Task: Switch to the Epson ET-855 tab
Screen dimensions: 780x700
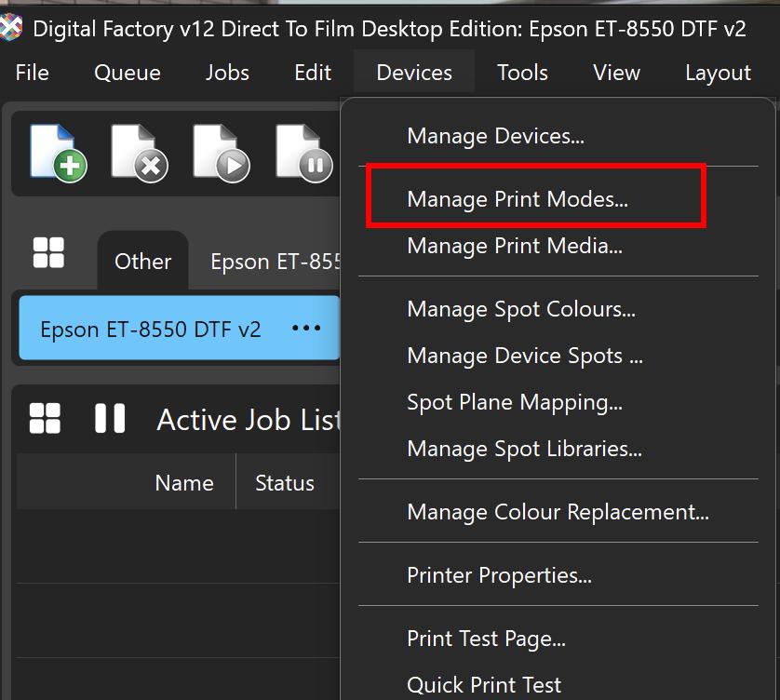Action: [x=276, y=261]
